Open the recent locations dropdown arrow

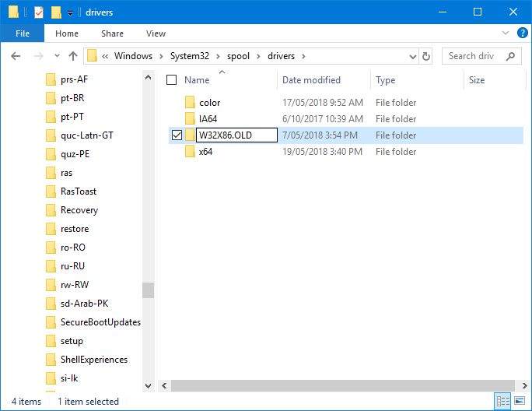click(x=57, y=56)
